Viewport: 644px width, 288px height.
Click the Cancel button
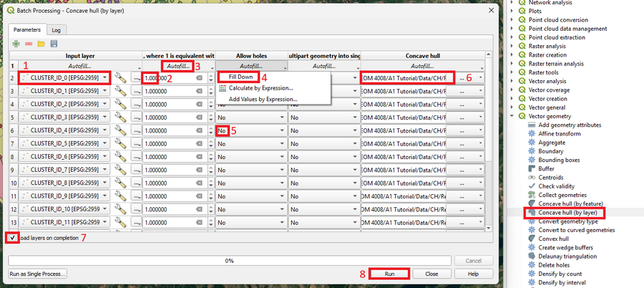pos(473,261)
